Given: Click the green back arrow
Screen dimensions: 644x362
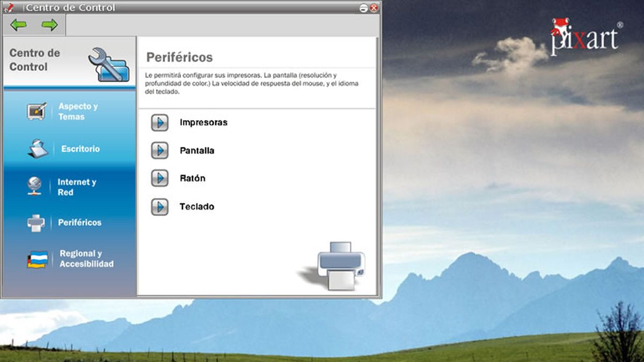Looking at the screenshot, I should 18,25.
